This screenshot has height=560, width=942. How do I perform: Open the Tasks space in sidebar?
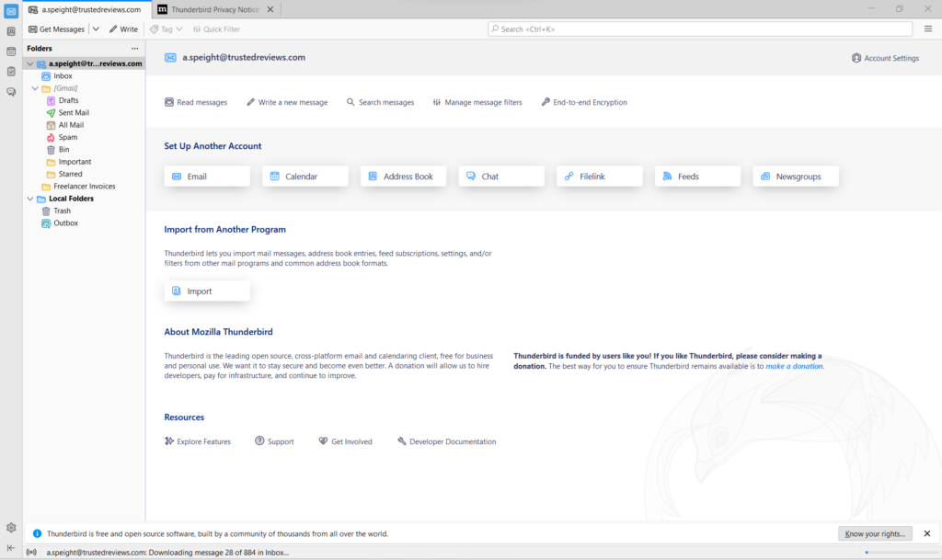tap(11, 72)
